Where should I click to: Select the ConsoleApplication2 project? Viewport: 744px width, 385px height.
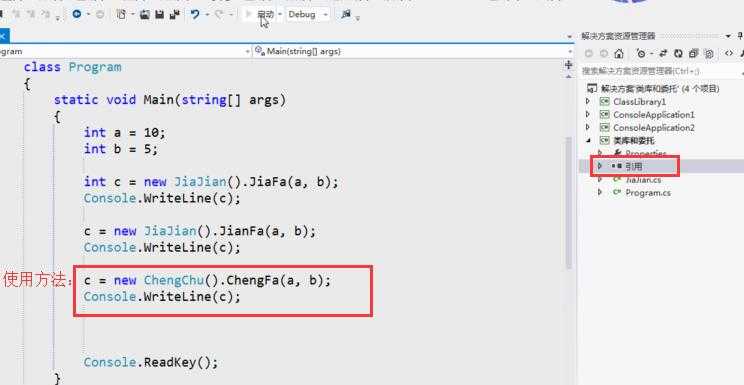[653, 128]
